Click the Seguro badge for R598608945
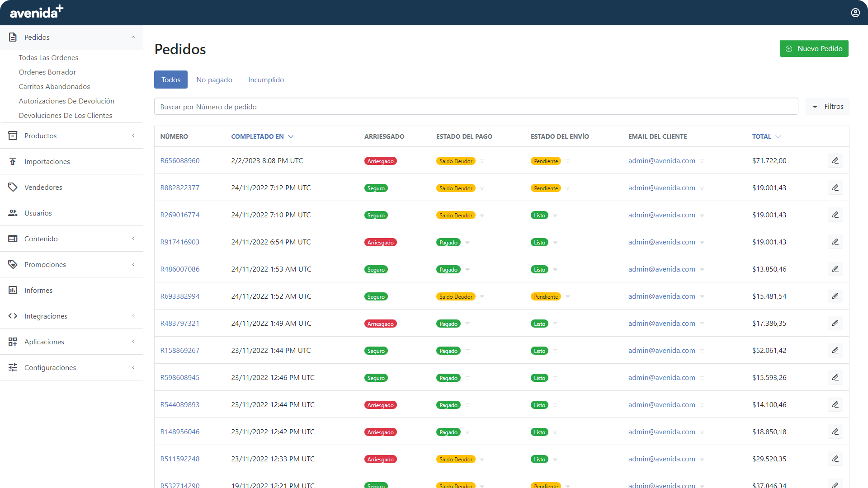The height and width of the screenshot is (488, 868). tap(376, 378)
